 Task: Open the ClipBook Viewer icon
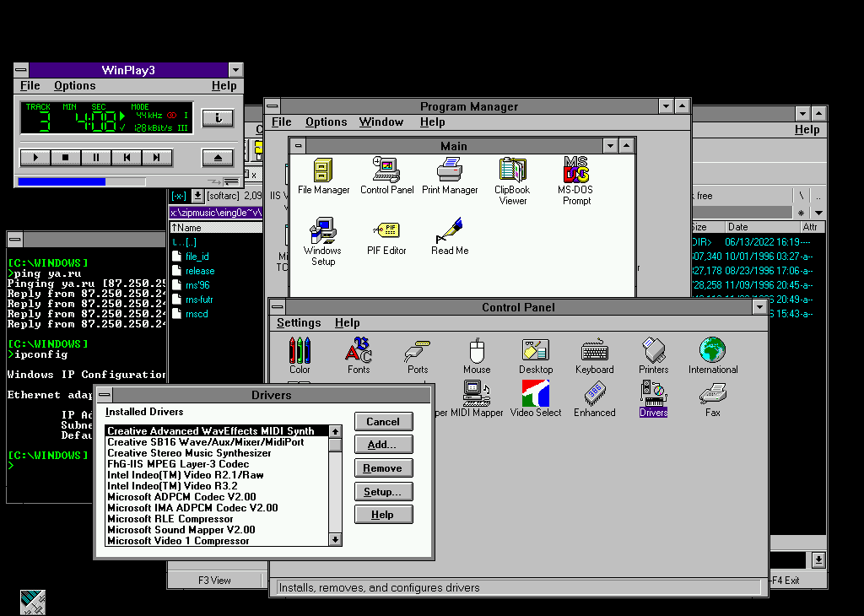tap(512, 181)
